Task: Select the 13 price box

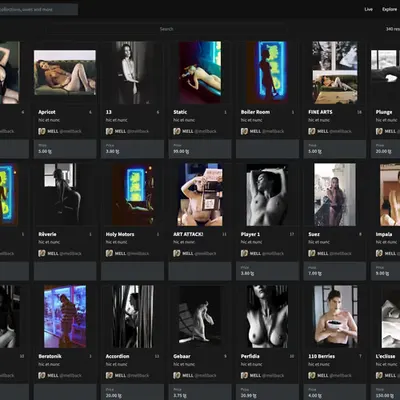Action: [x=132, y=149]
